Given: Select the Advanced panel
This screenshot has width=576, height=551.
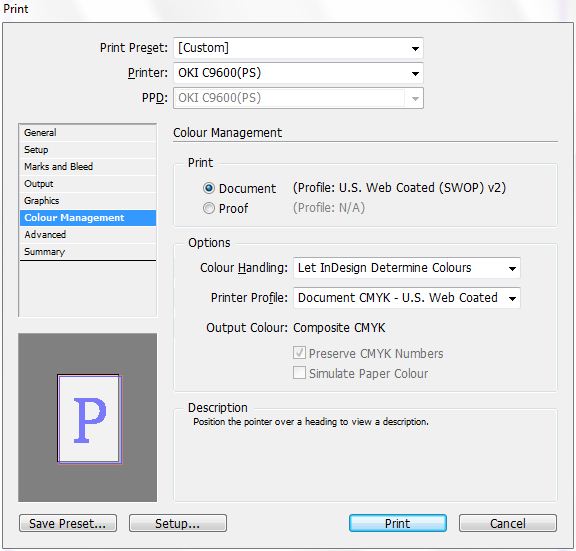Looking at the screenshot, I should 88,235.
